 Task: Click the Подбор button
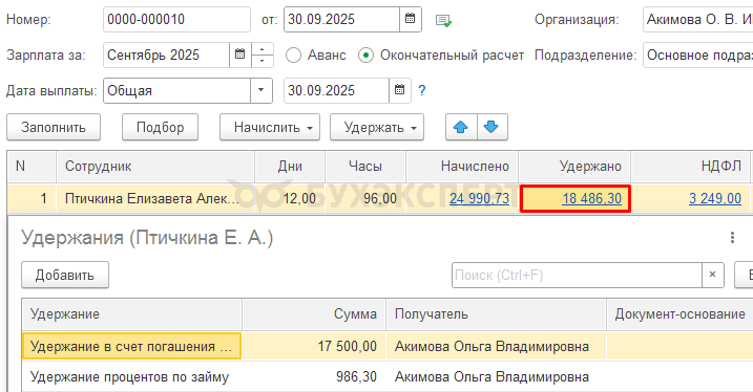(x=160, y=127)
